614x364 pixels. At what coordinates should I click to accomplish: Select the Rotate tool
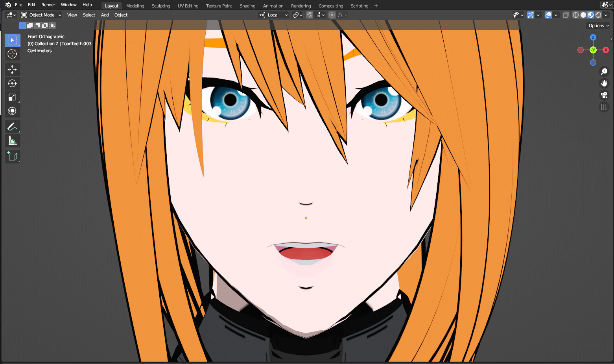(x=12, y=83)
